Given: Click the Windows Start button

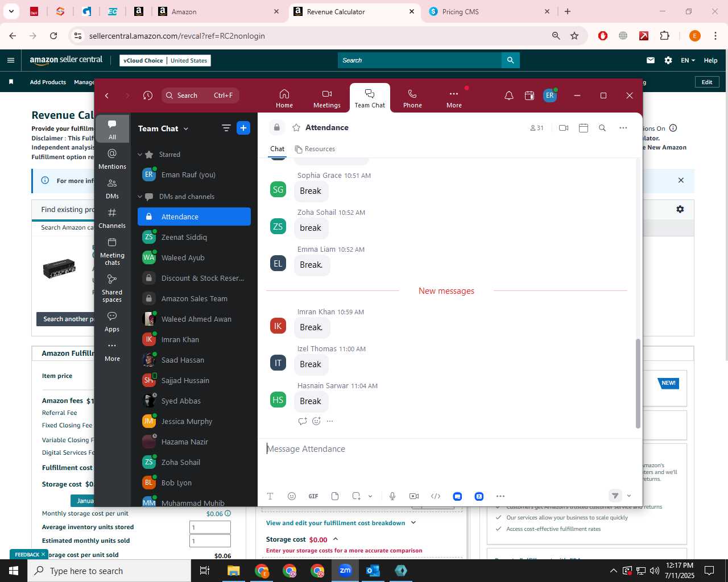Looking at the screenshot, I should 14,571.
